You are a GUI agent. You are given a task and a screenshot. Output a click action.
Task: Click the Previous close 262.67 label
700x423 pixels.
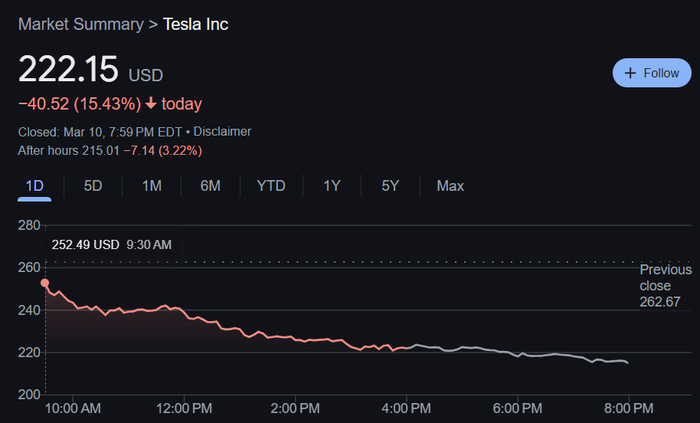coord(665,286)
